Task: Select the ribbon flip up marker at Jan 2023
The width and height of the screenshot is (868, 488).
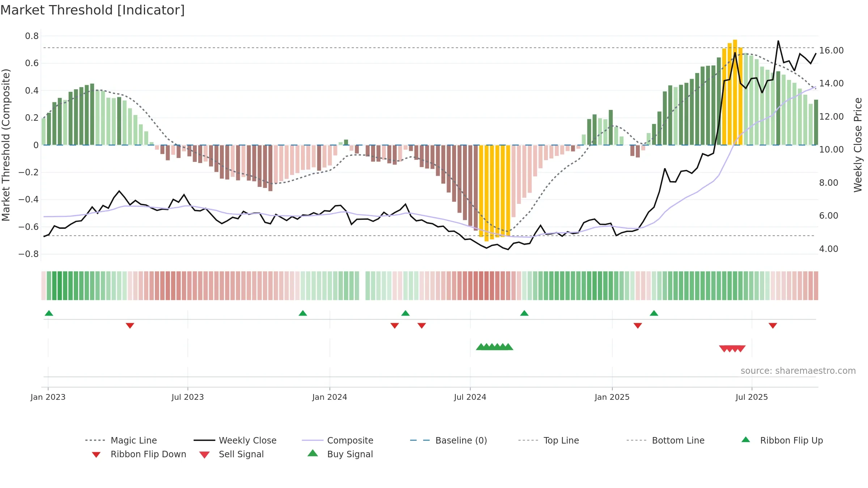Action: (49, 313)
